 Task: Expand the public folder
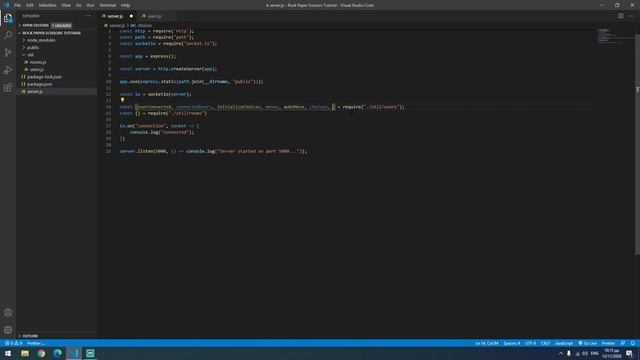(33, 47)
